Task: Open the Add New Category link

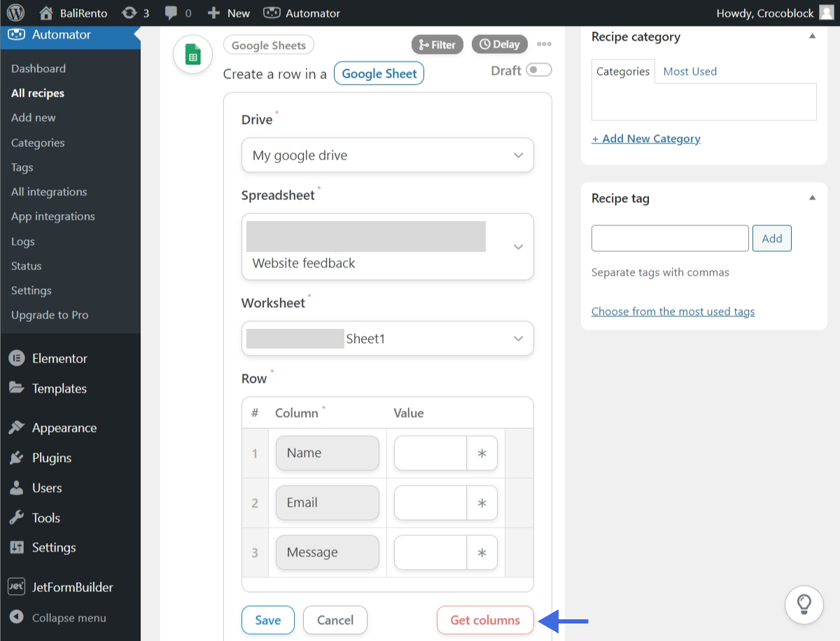Action: pyautogui.click(x=645, y=138)
